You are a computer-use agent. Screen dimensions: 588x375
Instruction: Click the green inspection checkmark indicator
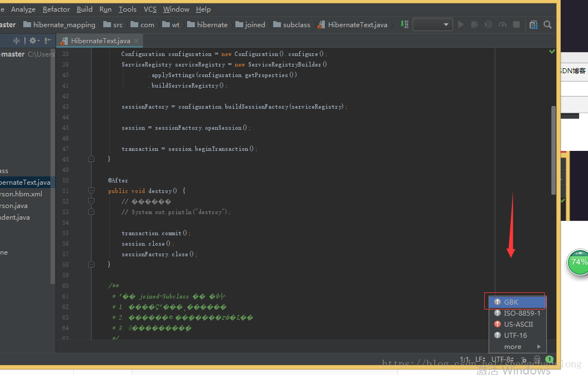[x=552, y=52]
